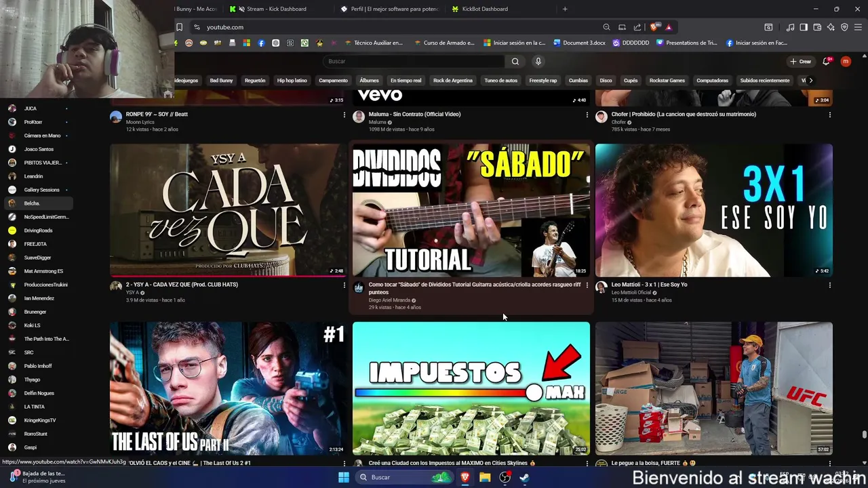Image resolution: width=868 pixels, height=488 pixels.
Task: Go to ProKtorr subscription channel
Action: 33,122
